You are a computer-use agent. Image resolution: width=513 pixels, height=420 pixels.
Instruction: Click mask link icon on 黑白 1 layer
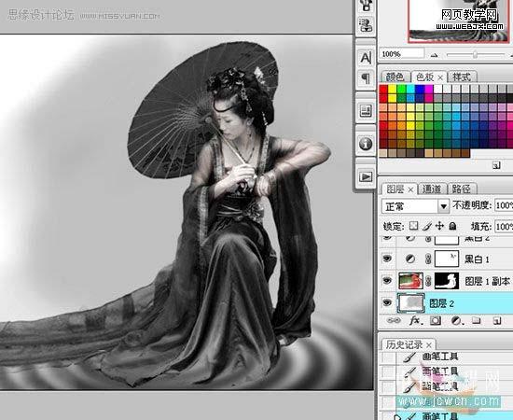click(x=427, y=259)
